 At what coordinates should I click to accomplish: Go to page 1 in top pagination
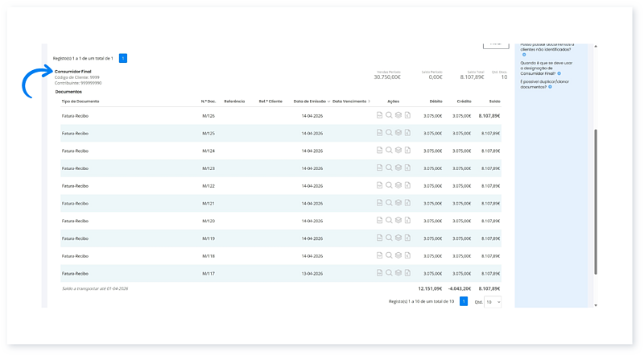[122, 58]
